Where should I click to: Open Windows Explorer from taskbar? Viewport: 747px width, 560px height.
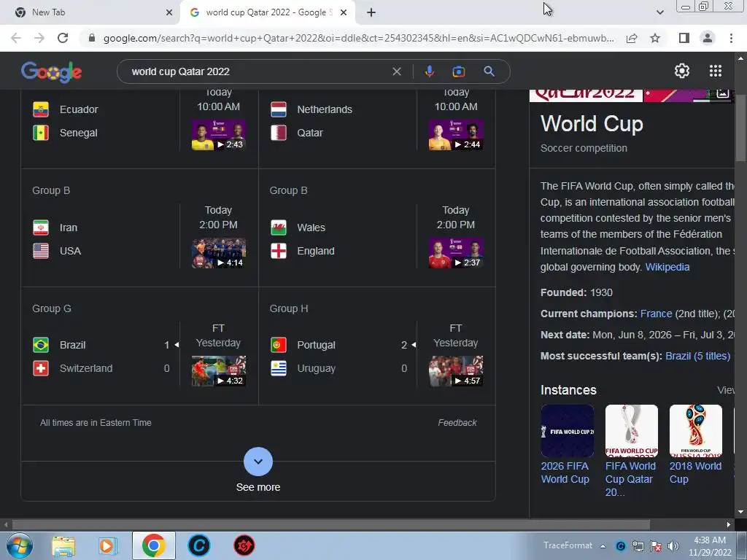63,545
